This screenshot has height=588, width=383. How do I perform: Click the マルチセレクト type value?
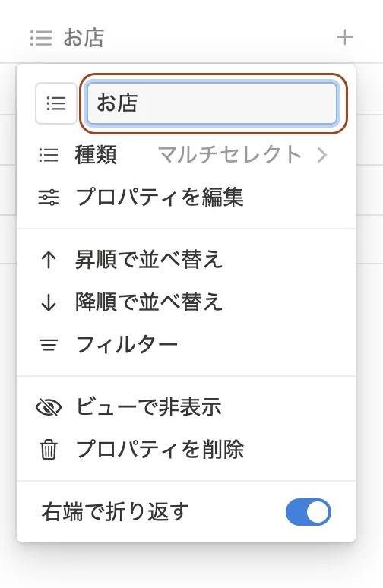tap(230, 155)
